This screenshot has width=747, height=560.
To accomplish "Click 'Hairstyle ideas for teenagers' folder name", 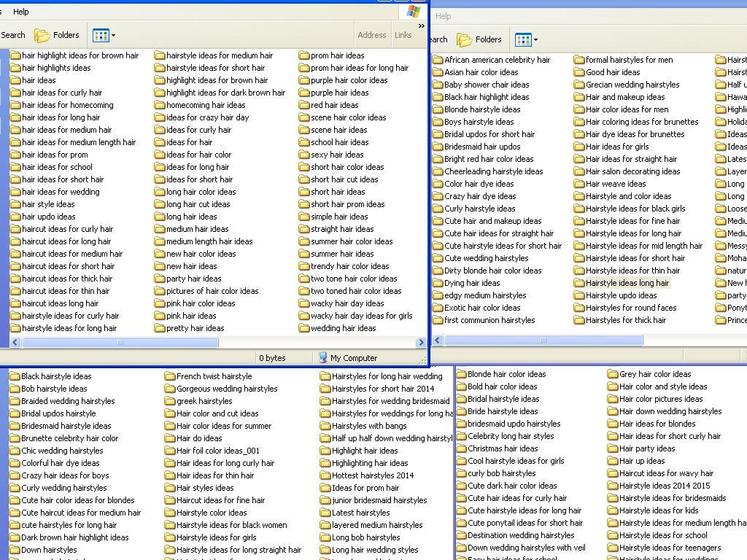I will pyautogui.click(x=670, y=548).
